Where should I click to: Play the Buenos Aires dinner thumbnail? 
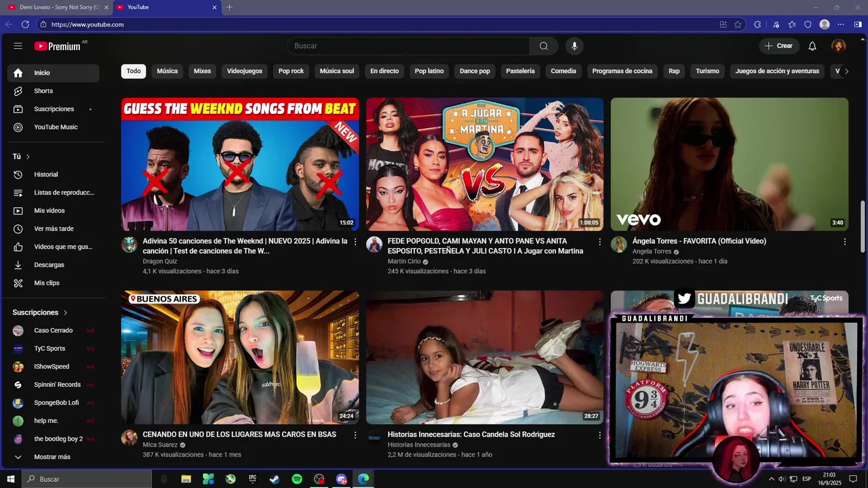(x=240, y=358)
